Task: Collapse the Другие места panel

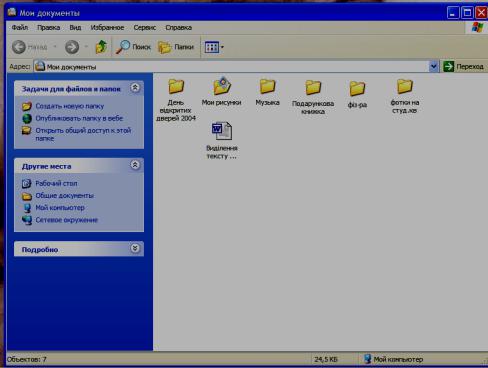Action: [135, 165]
